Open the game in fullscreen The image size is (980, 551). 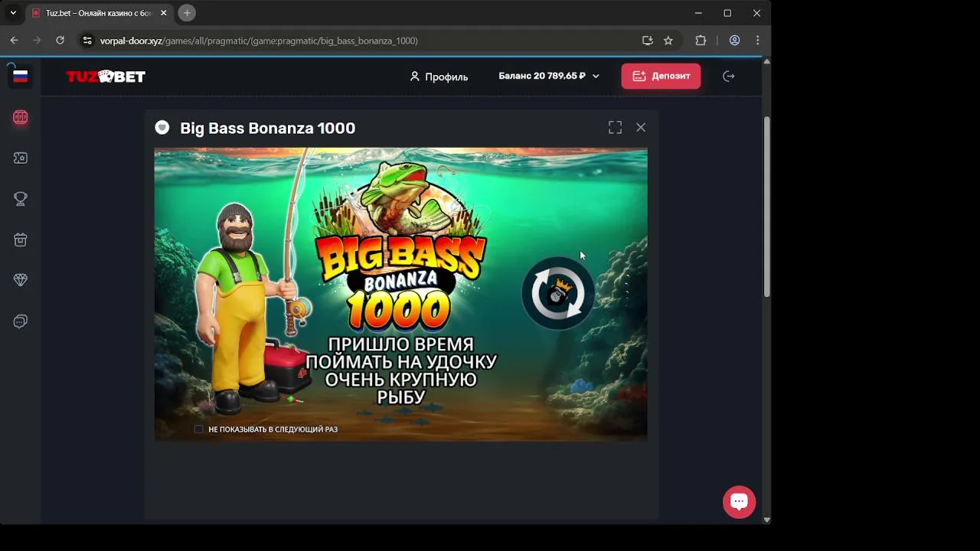pyautogui.click(x=615, y=128)
